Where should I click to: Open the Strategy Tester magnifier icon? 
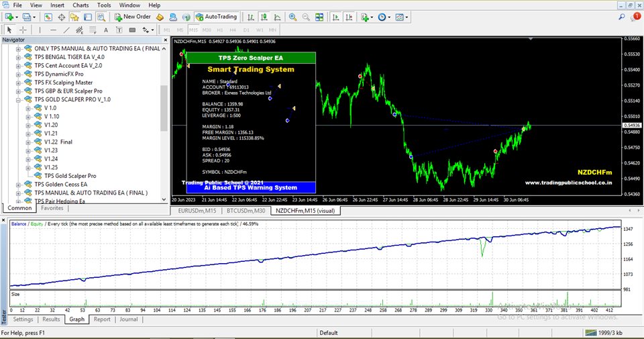point(101,17)
